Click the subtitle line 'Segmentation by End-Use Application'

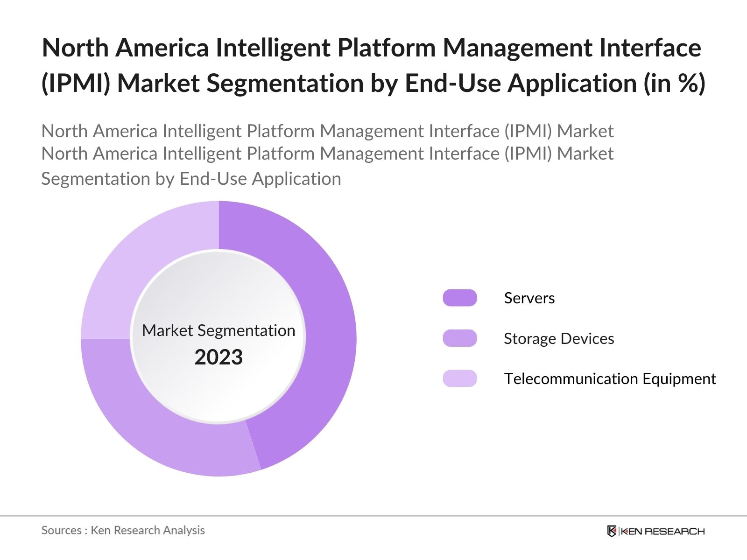click(x=191, y=179)
